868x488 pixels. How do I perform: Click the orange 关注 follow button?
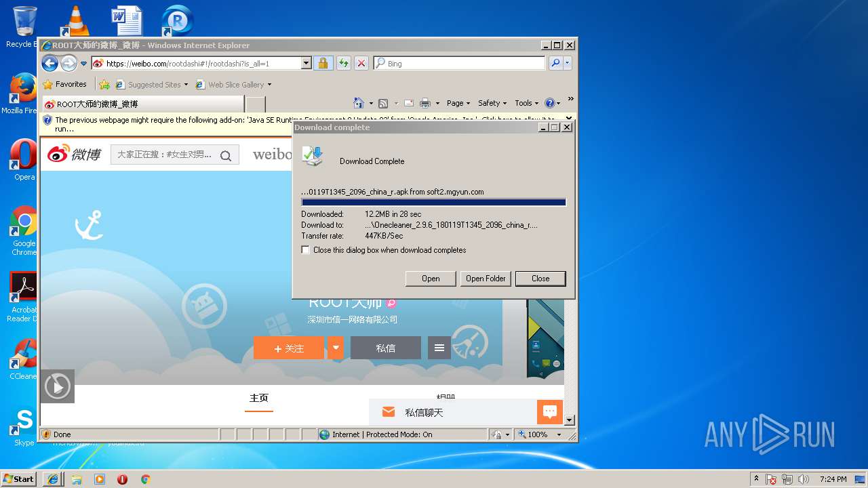[290, 348]
